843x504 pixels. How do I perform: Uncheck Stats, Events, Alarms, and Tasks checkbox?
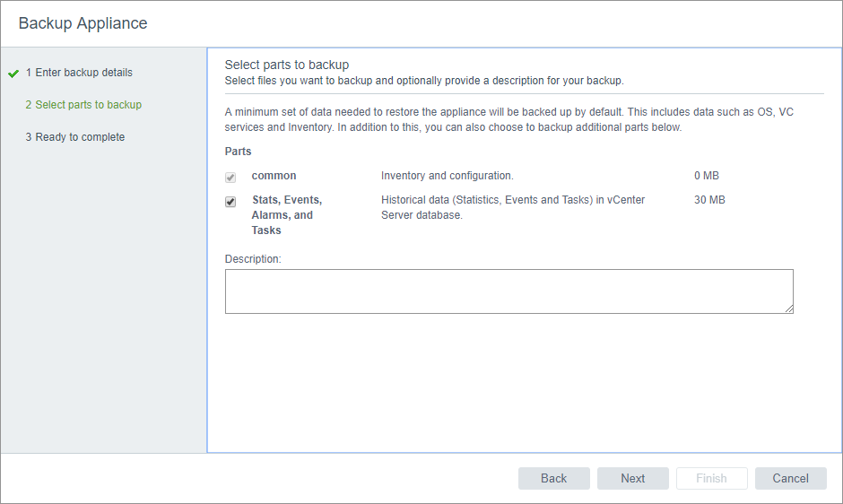230,202
